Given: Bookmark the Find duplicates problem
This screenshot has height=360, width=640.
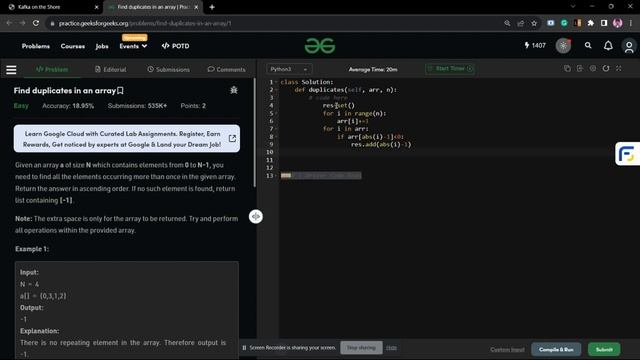Looking at the screenshot, I should tap(120, 91).
